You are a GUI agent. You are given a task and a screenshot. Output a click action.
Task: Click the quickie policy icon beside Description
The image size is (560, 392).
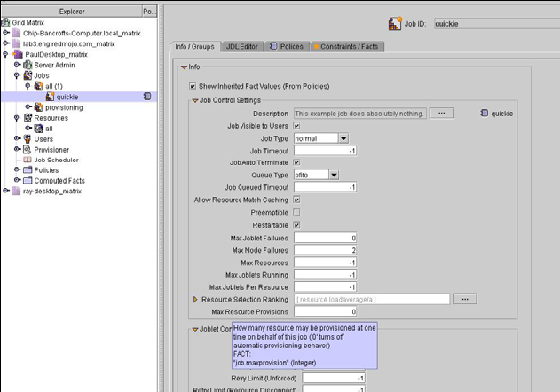(x=485, y=114)
